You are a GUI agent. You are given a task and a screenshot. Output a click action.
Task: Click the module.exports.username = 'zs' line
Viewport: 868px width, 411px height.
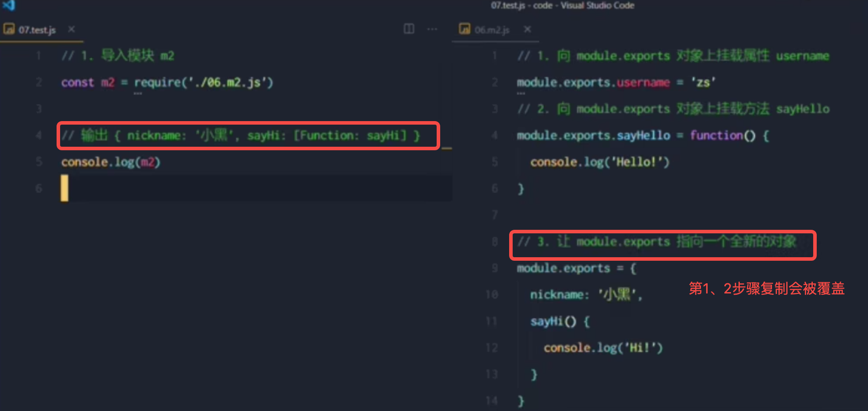[x=616, y=83]
